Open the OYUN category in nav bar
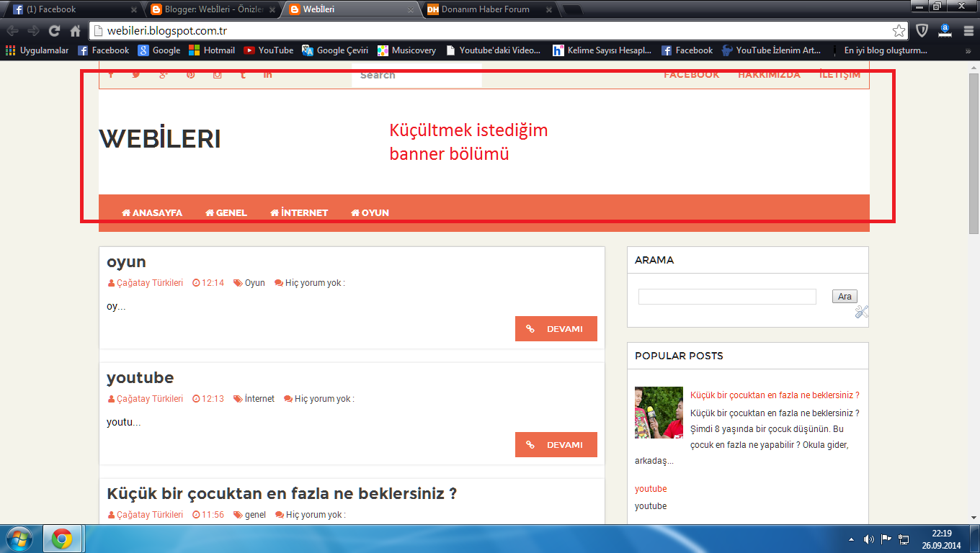Image resolution: width=980 pixels, height=553 pixels. click(370, 212)
